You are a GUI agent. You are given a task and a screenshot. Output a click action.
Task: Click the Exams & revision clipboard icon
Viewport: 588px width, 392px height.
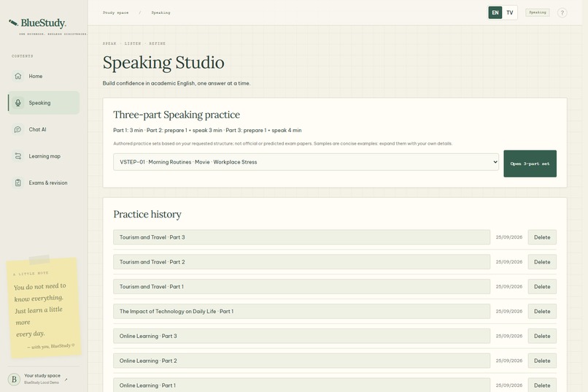point(18,182)
